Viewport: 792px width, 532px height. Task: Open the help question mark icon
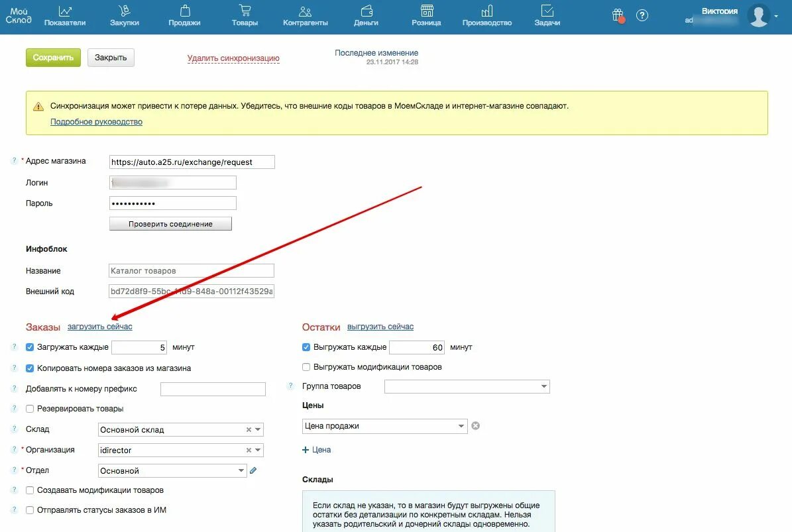coord(642,16)
